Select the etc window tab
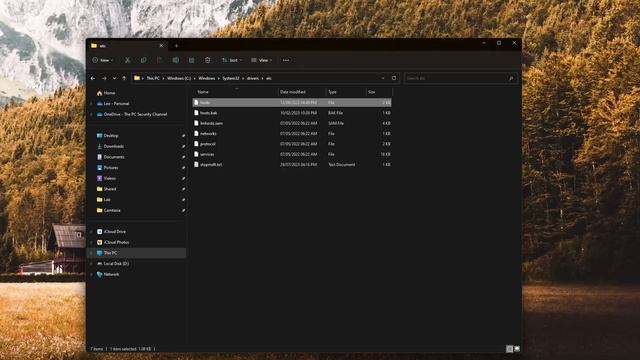 pyautogui.click(x=127, y=46)
